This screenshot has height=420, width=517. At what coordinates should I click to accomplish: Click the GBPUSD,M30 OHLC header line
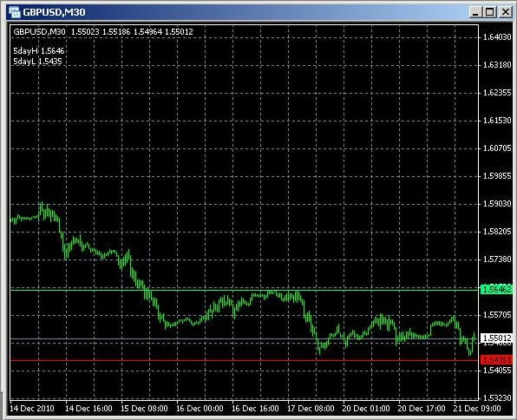point(103,32)
